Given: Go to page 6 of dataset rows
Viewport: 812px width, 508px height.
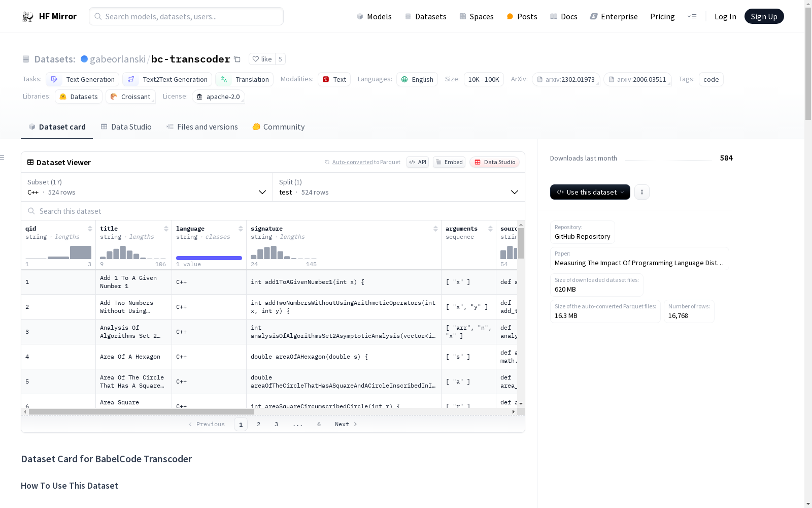Looking at the screenshot, I should click(319, 424).
